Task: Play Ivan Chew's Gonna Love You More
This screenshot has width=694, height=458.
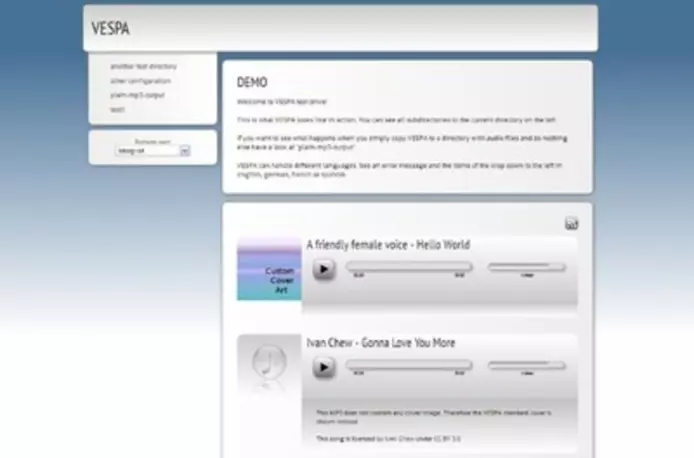Action: [x=323, y=367]
